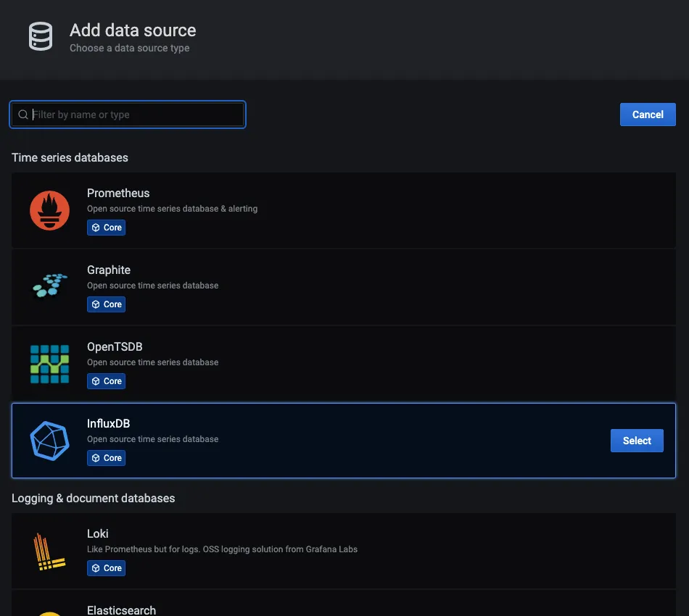Open the Elasticsearch data source entry
The height and width of the screenshot is (616, 689).
(x=344, y=603)
